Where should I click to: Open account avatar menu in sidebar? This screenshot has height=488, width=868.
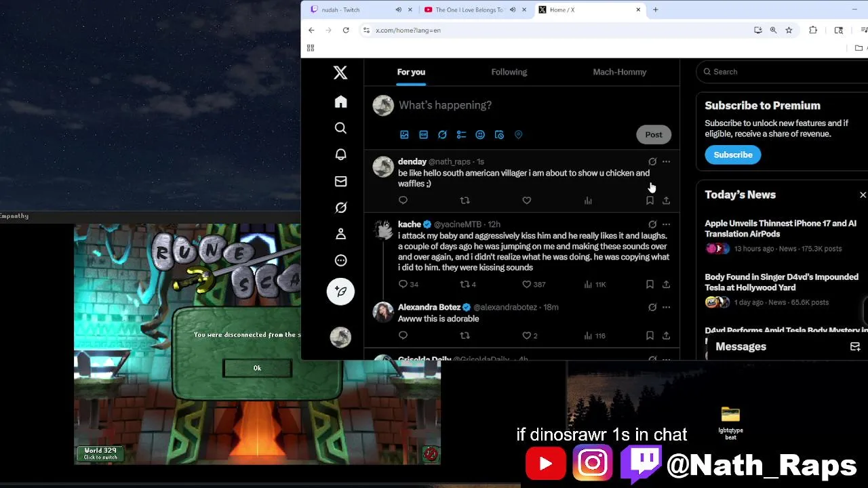point(340,337)
